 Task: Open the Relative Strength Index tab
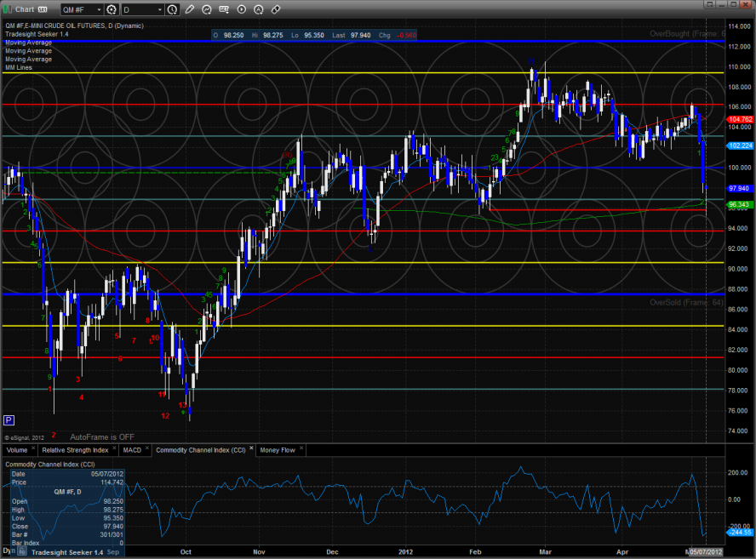76,449
